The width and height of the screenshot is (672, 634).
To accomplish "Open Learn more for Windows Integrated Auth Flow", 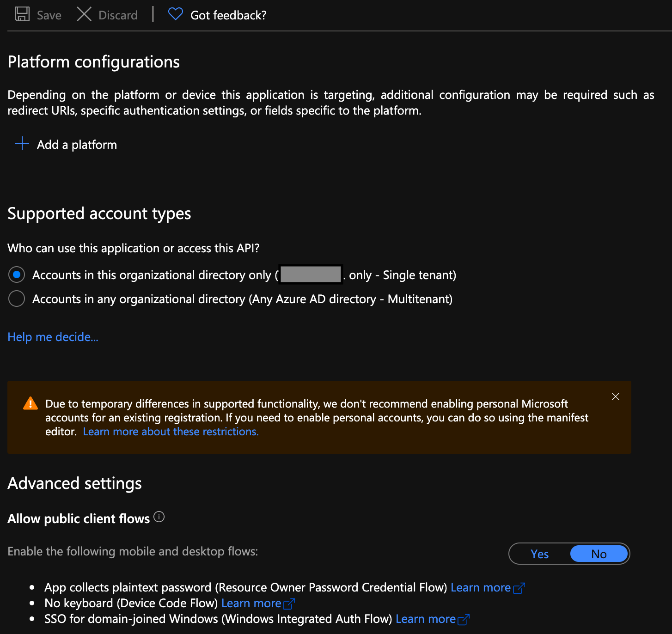I will (426, 619).
